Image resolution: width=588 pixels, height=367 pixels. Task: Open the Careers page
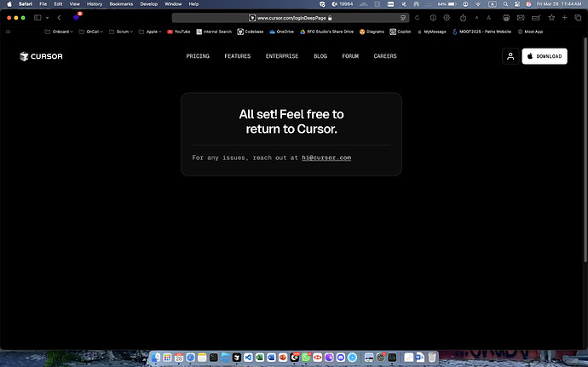384,56
